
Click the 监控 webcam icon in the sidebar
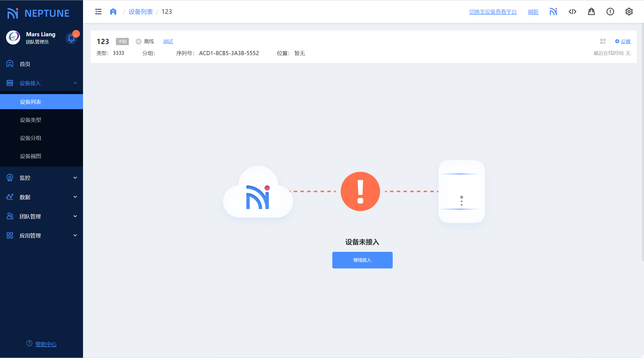click(x=10, y=178)
